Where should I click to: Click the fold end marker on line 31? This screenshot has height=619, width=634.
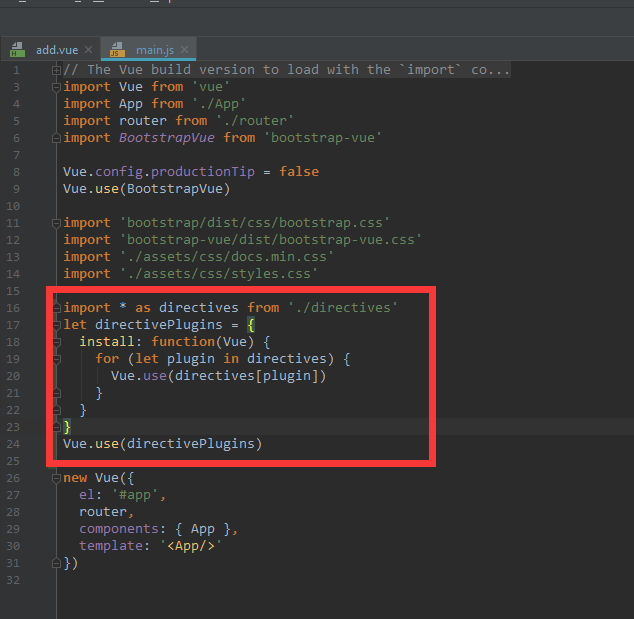57,563
